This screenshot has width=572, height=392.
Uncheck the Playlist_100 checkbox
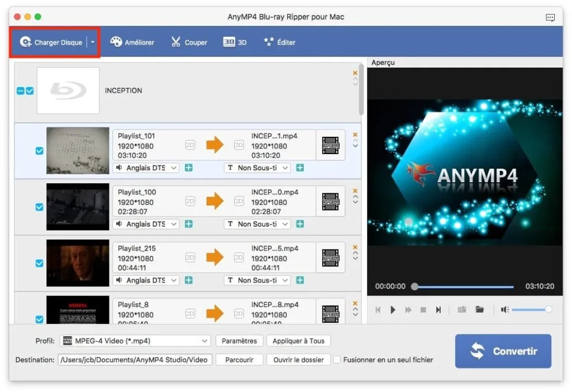40,207
